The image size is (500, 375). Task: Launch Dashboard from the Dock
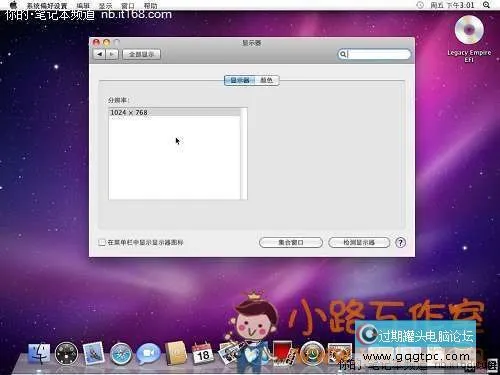click(66, 354)
